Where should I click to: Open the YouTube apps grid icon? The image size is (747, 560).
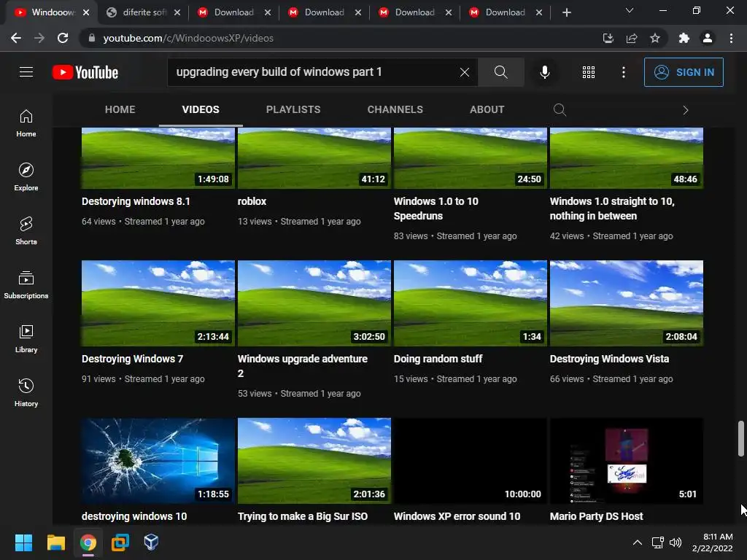coord(589,72)
